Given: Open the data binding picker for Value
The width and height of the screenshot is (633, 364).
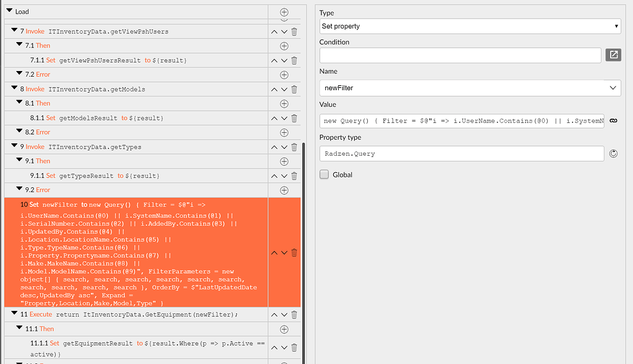Looking at the screenshot, I should (613, 121).
